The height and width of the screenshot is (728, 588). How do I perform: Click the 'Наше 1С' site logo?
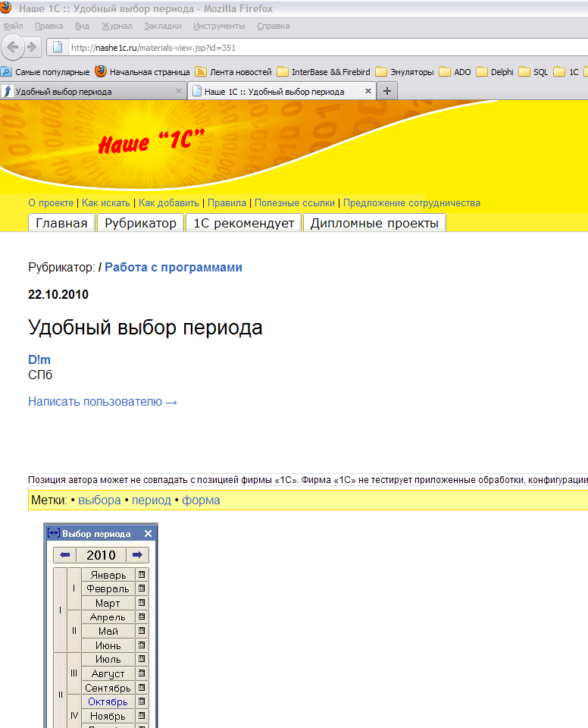(152, 141)
